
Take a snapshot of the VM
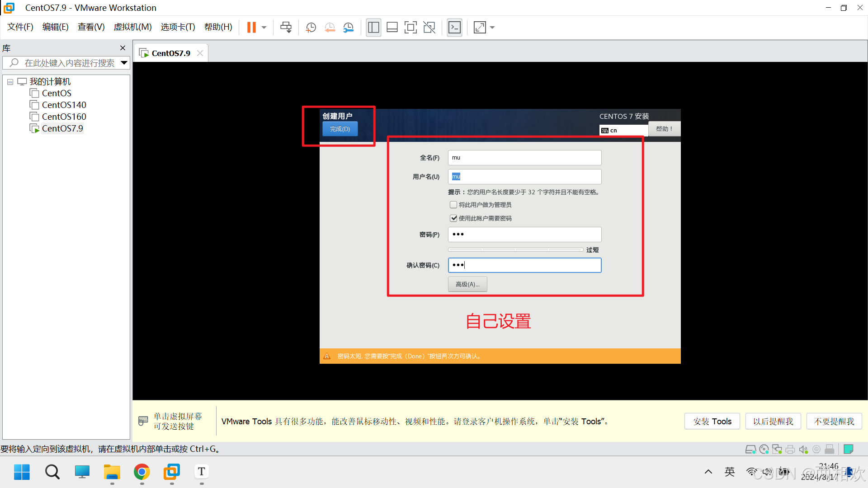[x=311, y=28]
